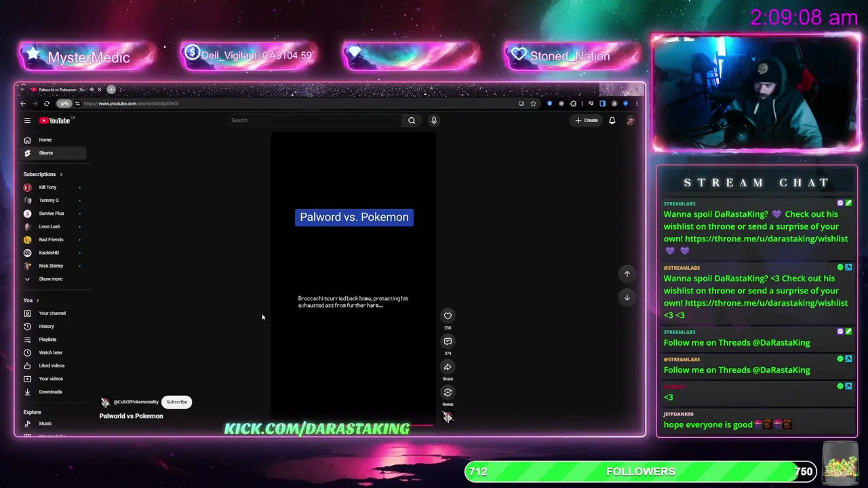
Task: Open Liked videos
Action: pos(53,366)
